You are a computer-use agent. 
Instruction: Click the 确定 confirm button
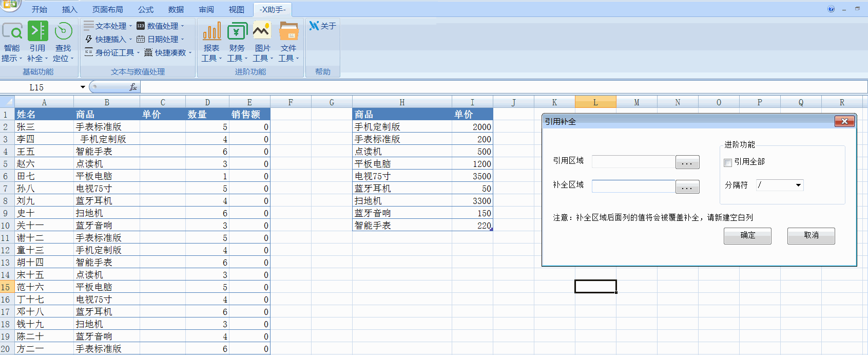(747, 236)
